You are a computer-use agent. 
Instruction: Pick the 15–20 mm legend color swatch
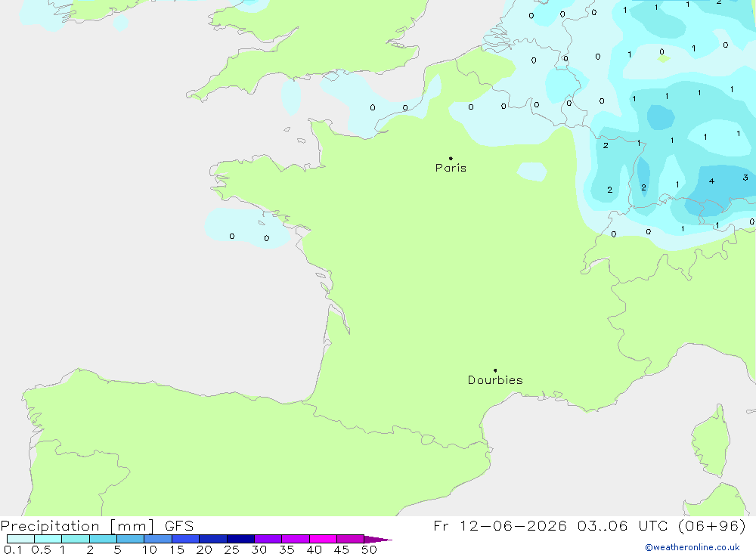click(186, 539)
